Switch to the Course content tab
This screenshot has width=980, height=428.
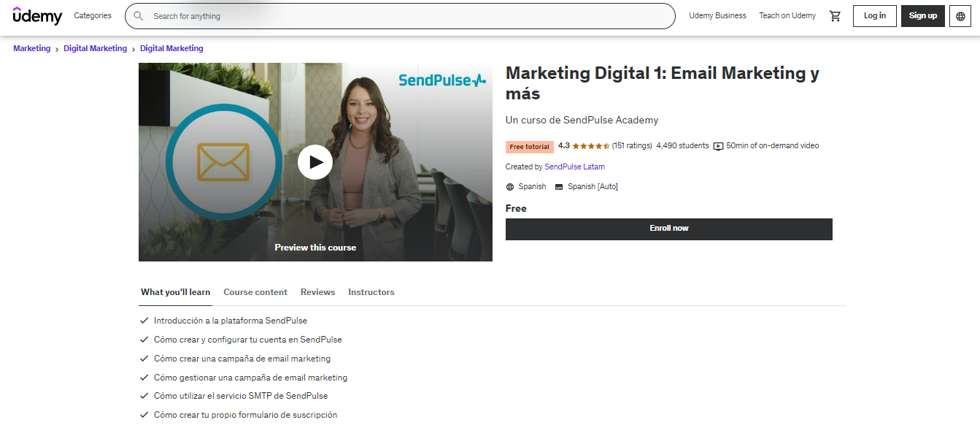point(255,292)
